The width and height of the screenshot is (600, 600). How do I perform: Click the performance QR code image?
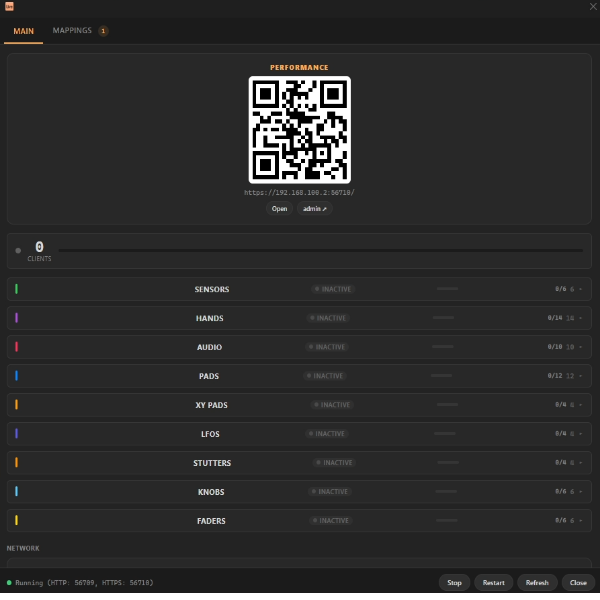coord(300,130)
